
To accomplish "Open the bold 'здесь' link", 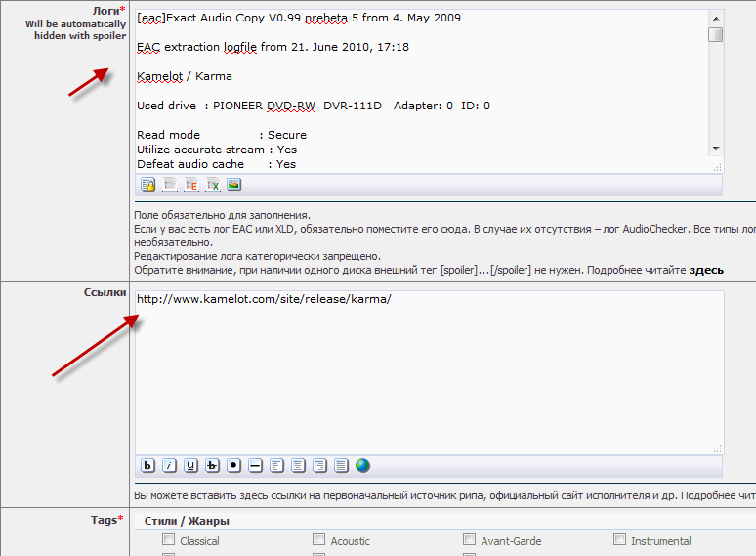I will tap(706, 270).
